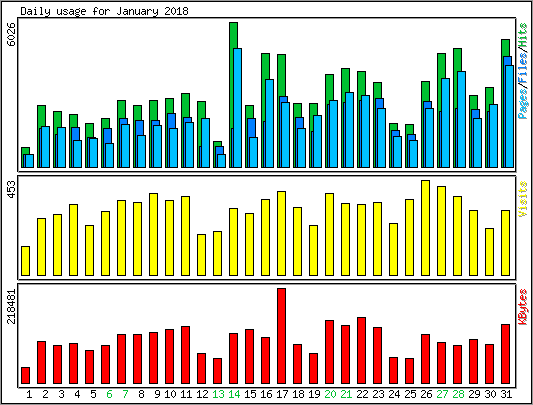Click day label '3' on the x-axis
The image size is (533, 405).
(x=61, y=394)
